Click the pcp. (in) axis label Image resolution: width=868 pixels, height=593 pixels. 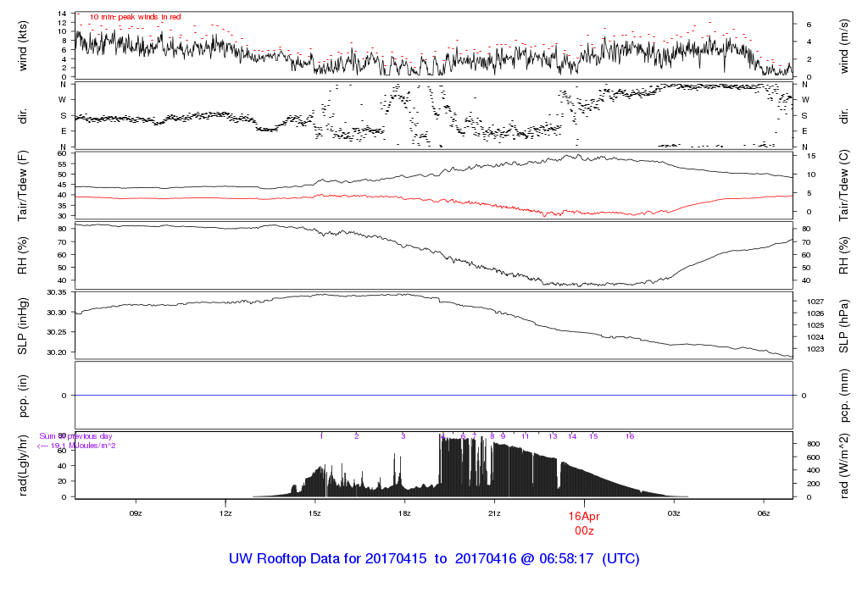[23, 396]
